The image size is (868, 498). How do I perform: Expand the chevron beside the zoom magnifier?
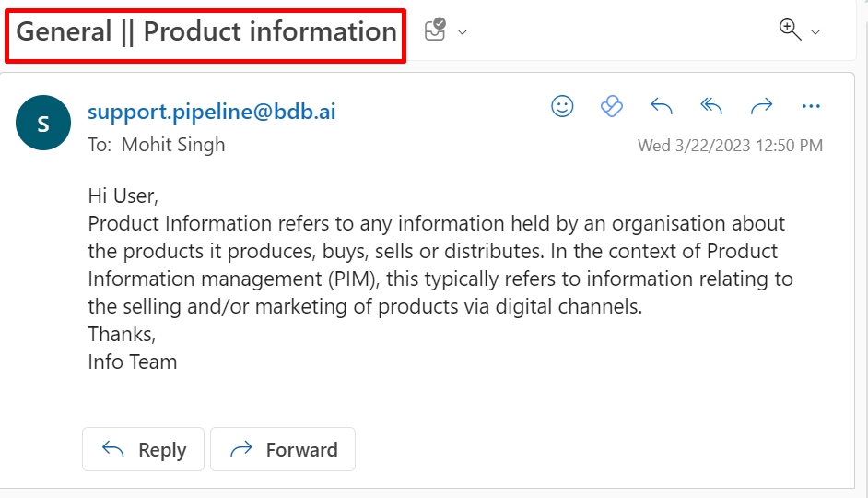(x=815, y=32)
